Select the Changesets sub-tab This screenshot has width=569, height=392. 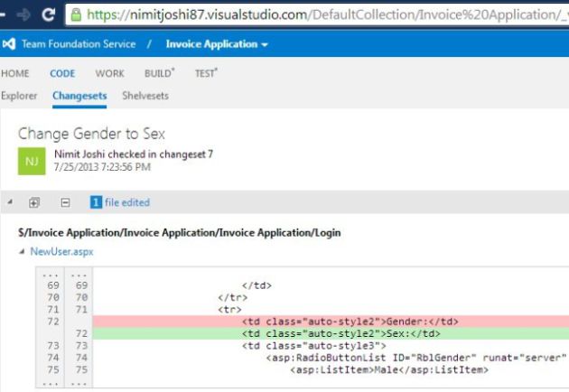click(79, 96)
